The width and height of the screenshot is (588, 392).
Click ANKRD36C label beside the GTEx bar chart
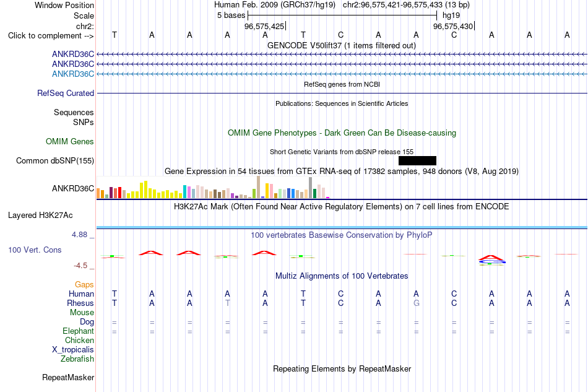73,188
